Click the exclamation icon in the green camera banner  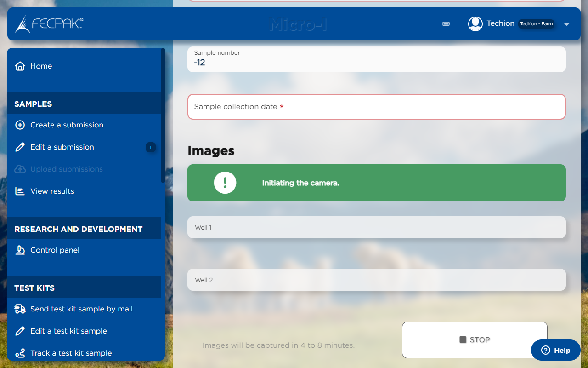tap(225, 183)
